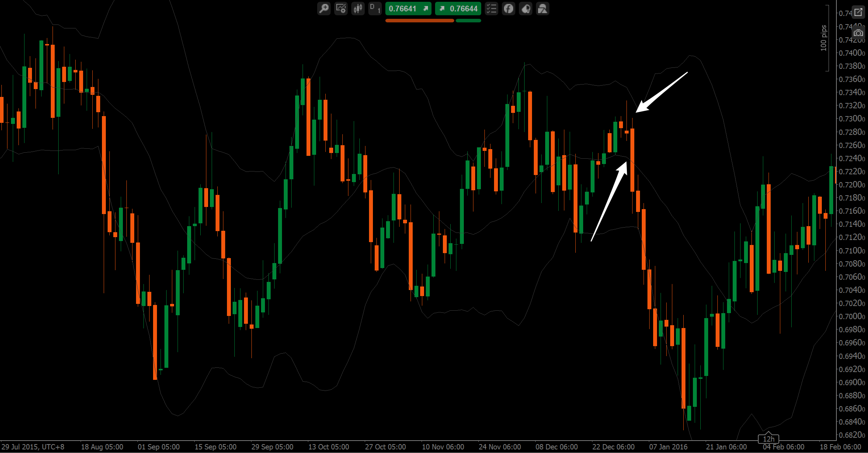Screen dimensions: 868x453
Task: Open the candlestick chart type selector
Action: (x=358, y=9)
